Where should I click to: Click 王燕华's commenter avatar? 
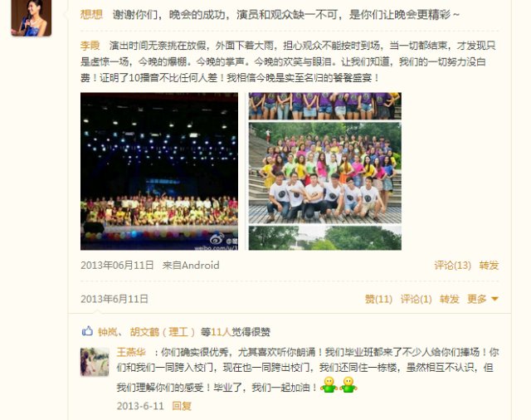95,362
